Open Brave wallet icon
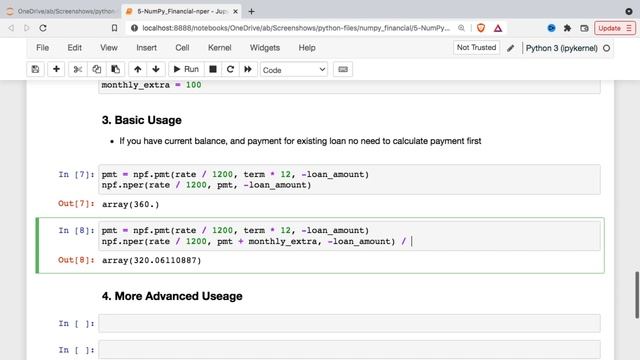The width and height of the screenshot is (640, 360). tap(584, 28)
